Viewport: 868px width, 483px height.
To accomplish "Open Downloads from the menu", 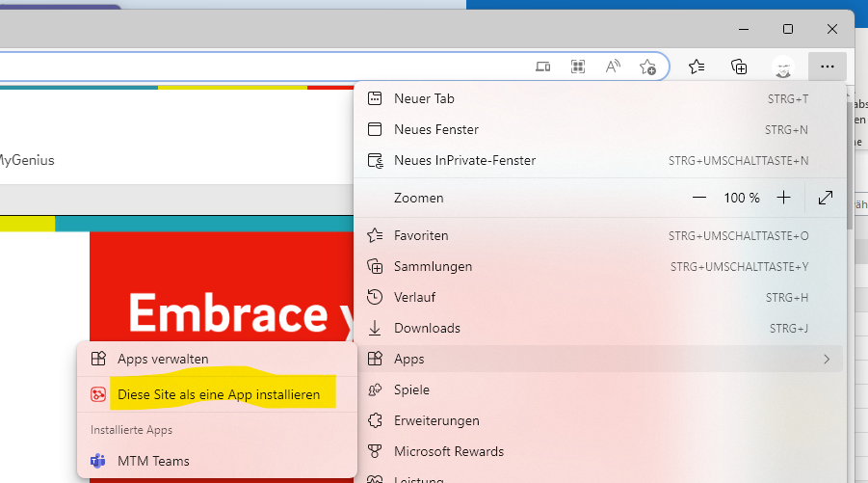I will [427, 328].
